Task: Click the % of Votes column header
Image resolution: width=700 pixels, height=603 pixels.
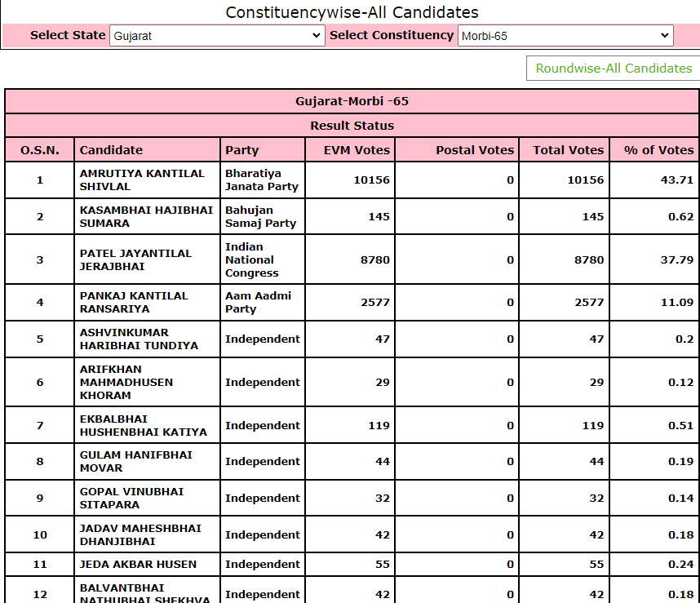Action: (654, 149)
